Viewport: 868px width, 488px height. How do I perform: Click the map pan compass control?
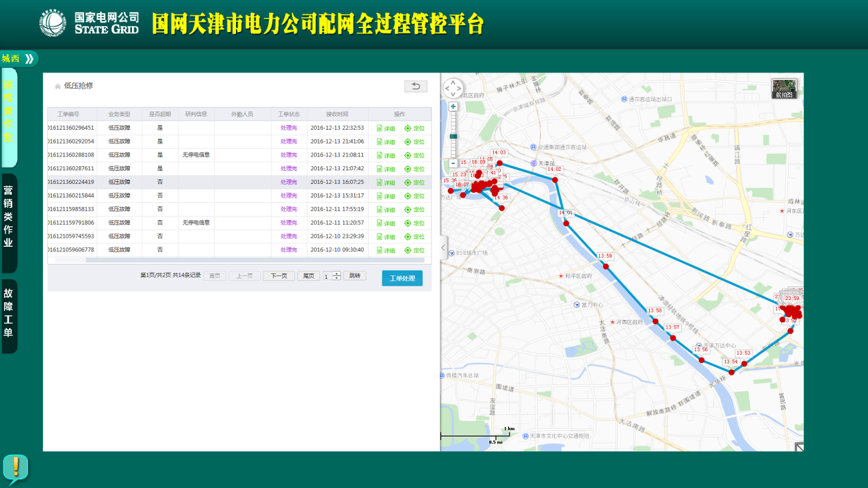pyautogui.click(x=453, y=88)
